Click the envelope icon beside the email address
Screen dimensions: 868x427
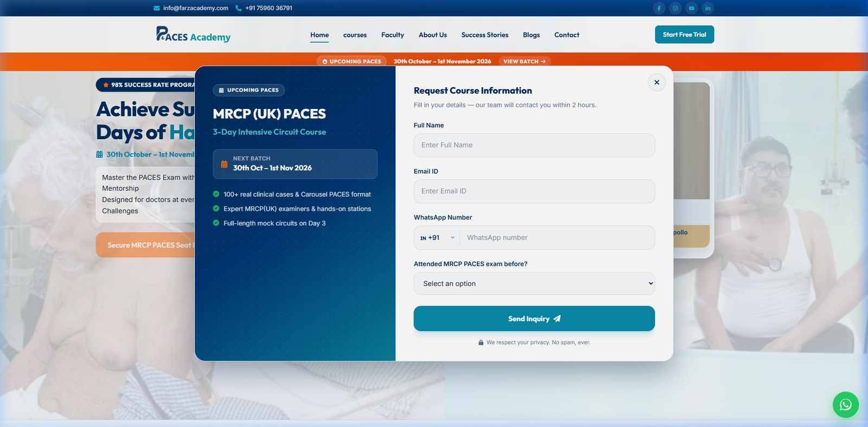coord(157,8)
